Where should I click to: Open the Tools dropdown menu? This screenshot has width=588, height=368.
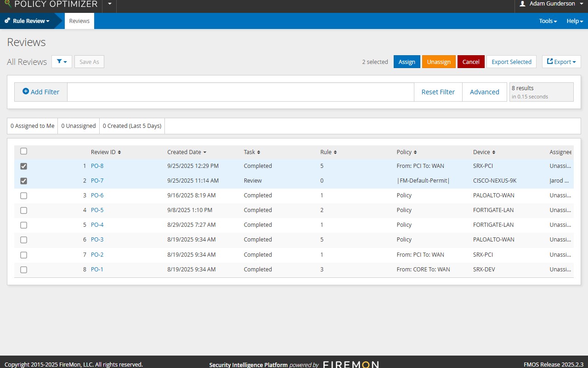(x=548, y=21)
